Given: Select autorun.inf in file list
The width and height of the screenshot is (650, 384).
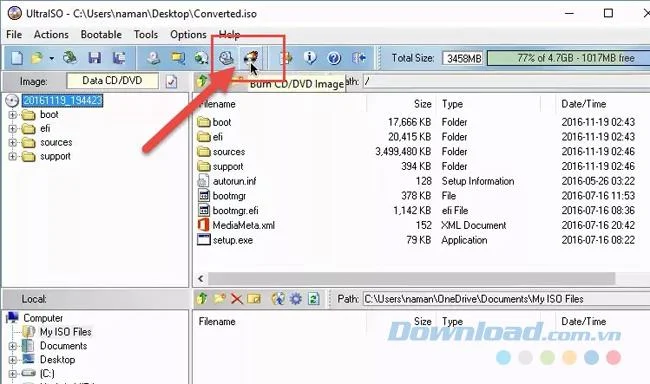Looking at the screenshot, I should pos(234,181).
